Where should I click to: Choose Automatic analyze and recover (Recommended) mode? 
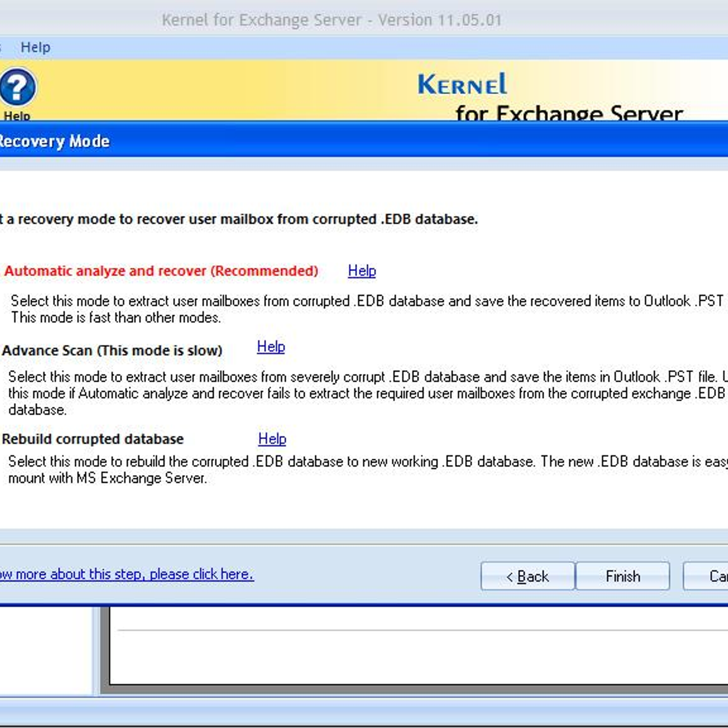coord(161,271)
